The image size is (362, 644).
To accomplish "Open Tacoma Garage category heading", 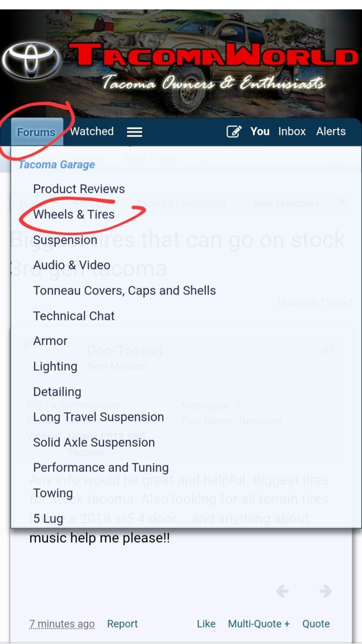I will click(57, 165).
